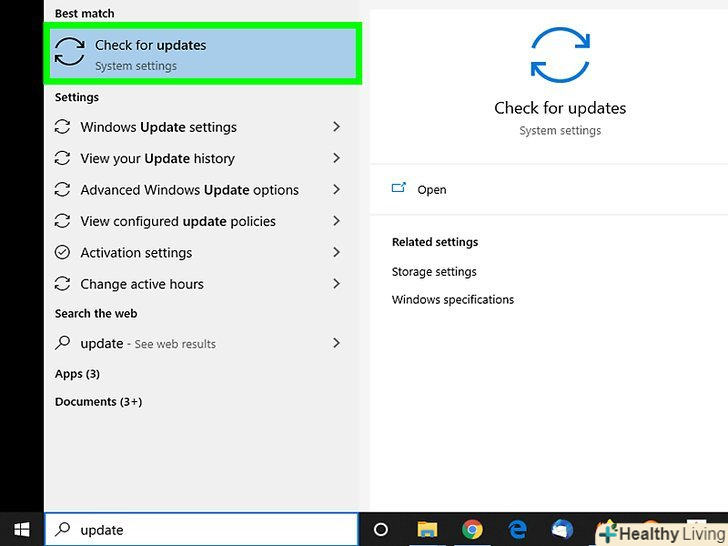Viewport: 728px width, 546px height.
Task: Click the View your Update history sync icon
Action: pyautogui.click(x=62, y=158)
